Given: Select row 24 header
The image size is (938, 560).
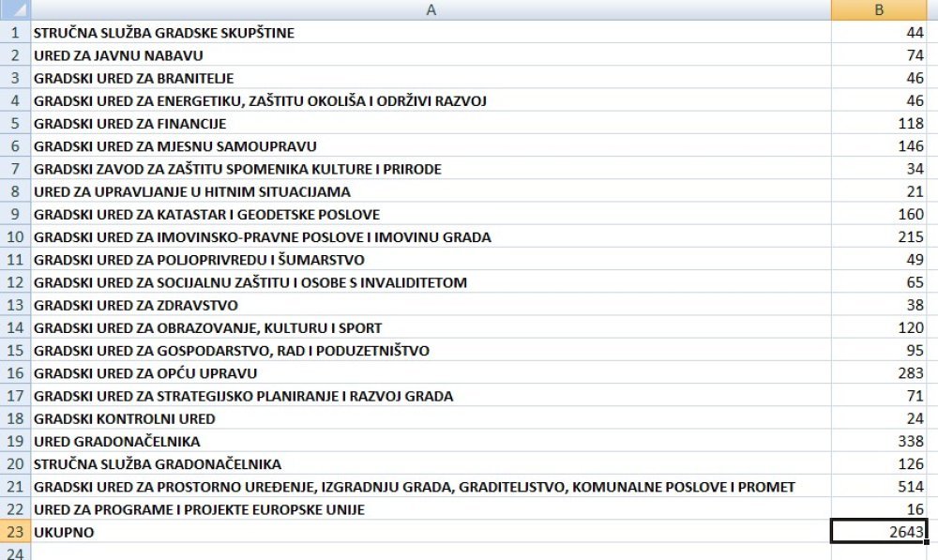Looking at the screenshot, I should [x=15, y=552].
